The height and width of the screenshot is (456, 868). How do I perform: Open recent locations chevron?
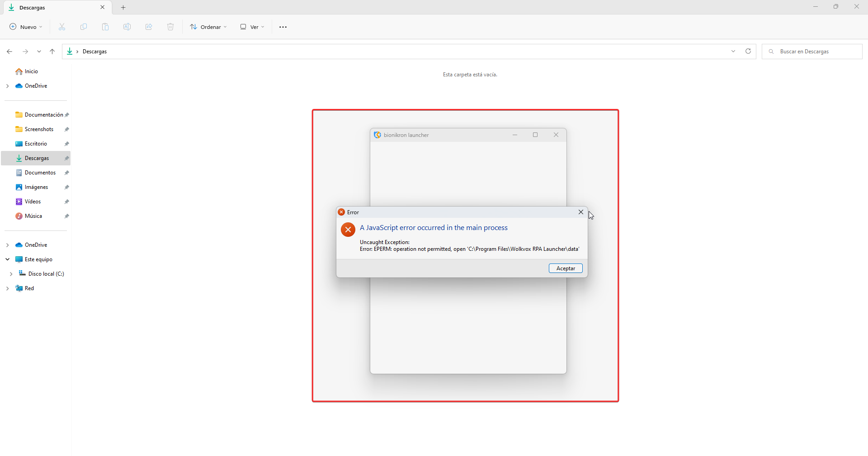(x=39, y=52)
